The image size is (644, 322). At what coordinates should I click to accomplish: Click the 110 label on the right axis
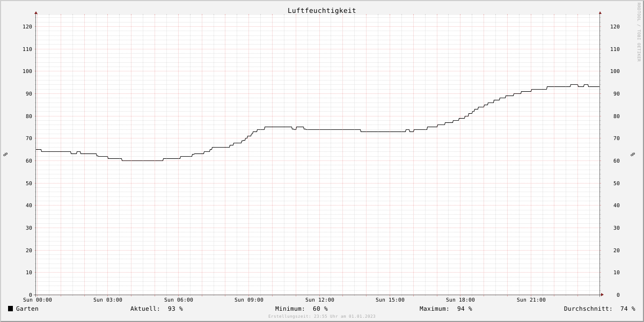tap(615, 49)
